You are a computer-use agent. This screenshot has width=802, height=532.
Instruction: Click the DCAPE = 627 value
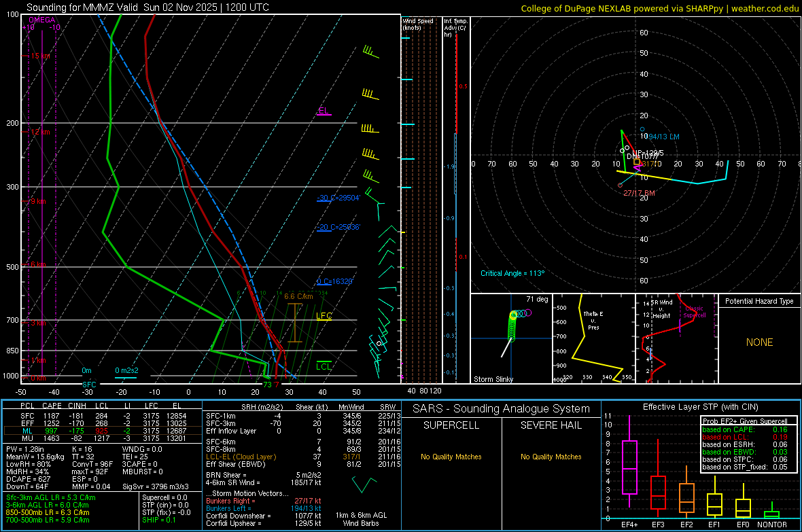pyautogui.click(x=28, y=479)
